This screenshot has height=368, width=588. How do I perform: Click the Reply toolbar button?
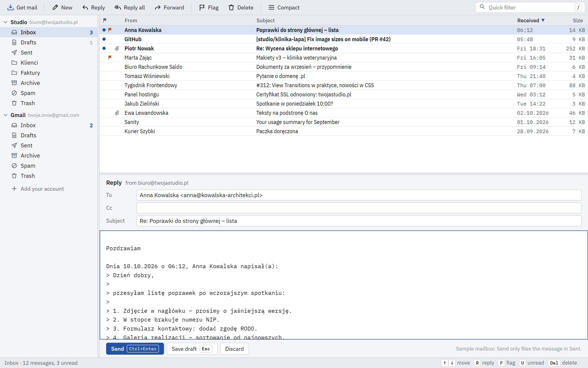pos(93,8)
